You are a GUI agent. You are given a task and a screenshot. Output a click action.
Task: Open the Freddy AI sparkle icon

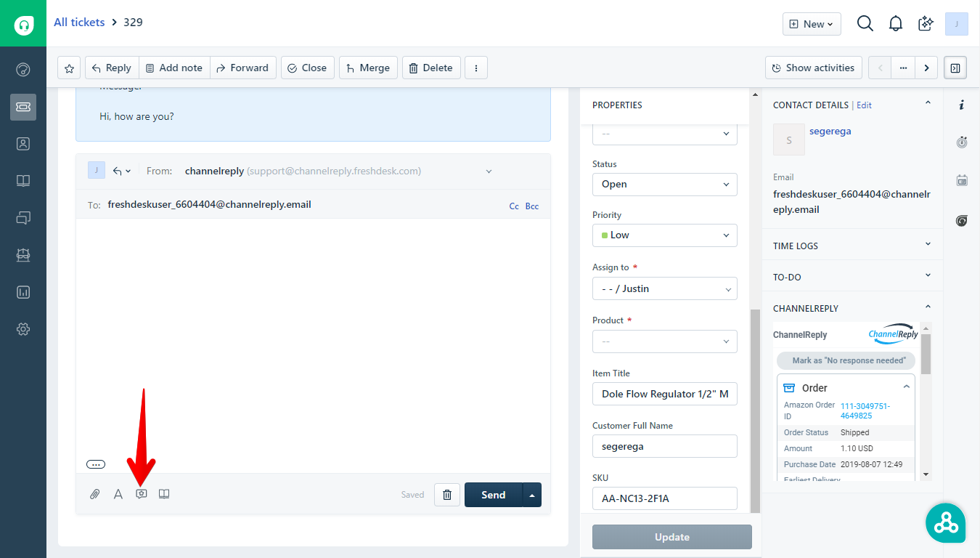coord(926,24)
